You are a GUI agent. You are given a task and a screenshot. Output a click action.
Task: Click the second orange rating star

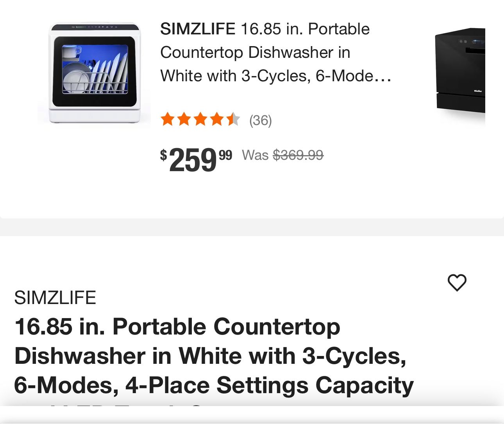(184, 119)
